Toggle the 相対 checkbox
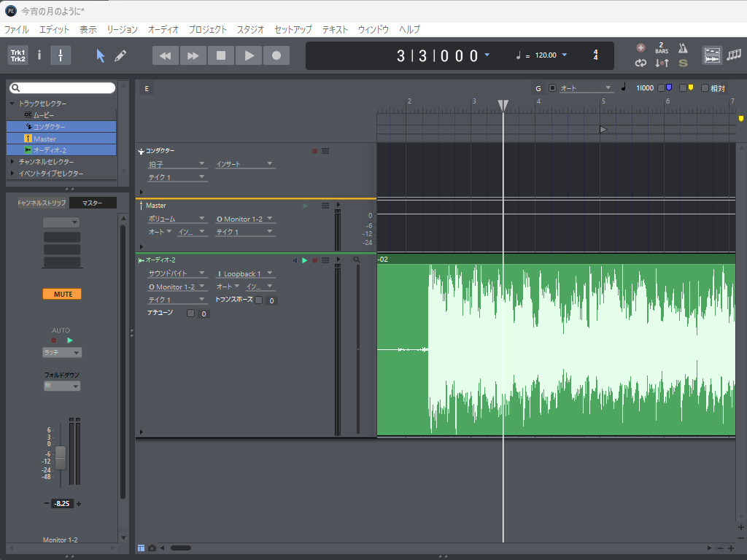Viewport: 747px width, 560px height. [x=705, y=88]
